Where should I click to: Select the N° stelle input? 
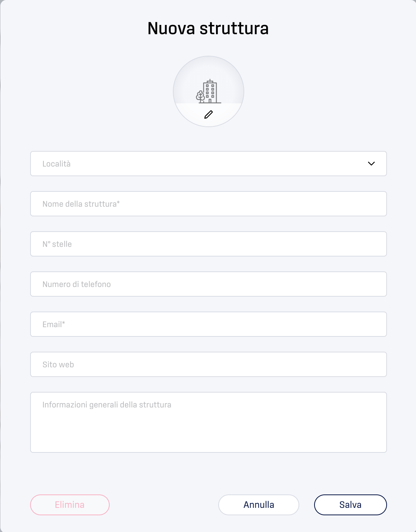(x=209, y=244)
